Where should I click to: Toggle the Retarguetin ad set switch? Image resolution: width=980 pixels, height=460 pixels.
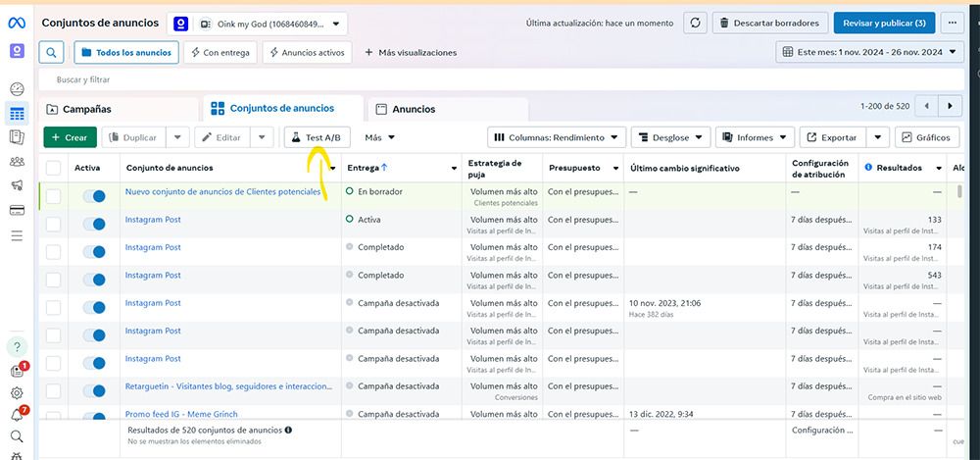[x=94, y=391]
